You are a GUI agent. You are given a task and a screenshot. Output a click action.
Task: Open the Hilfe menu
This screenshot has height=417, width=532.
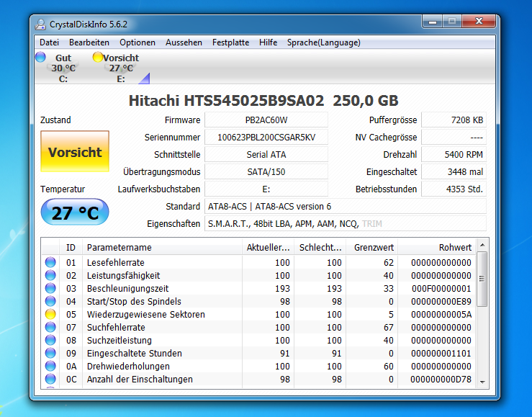[x=268, y=42]
